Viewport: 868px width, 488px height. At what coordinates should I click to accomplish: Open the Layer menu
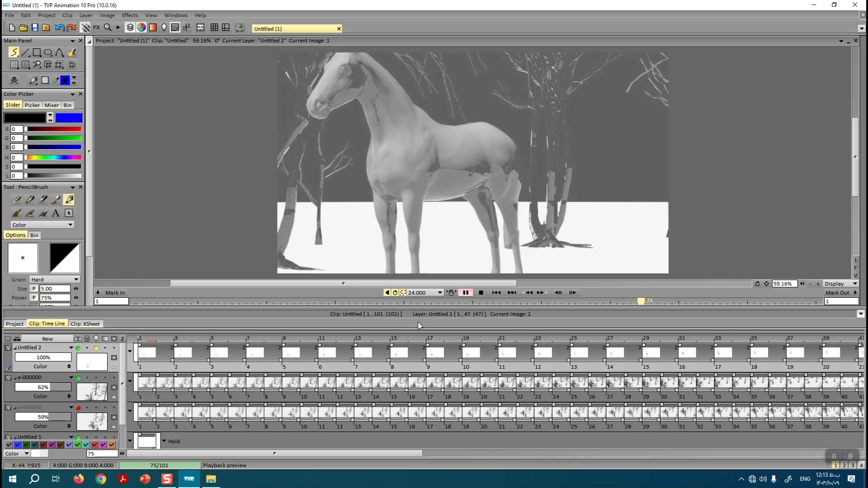point(86,15)
